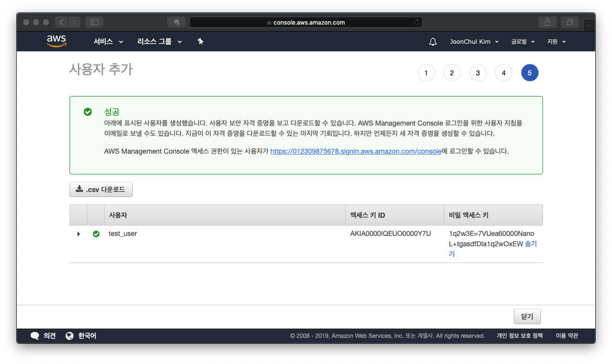The image size is (612, 364).
Task: Open 개인 정보 보호 정책 link
Action: click(x=519, y=336)
